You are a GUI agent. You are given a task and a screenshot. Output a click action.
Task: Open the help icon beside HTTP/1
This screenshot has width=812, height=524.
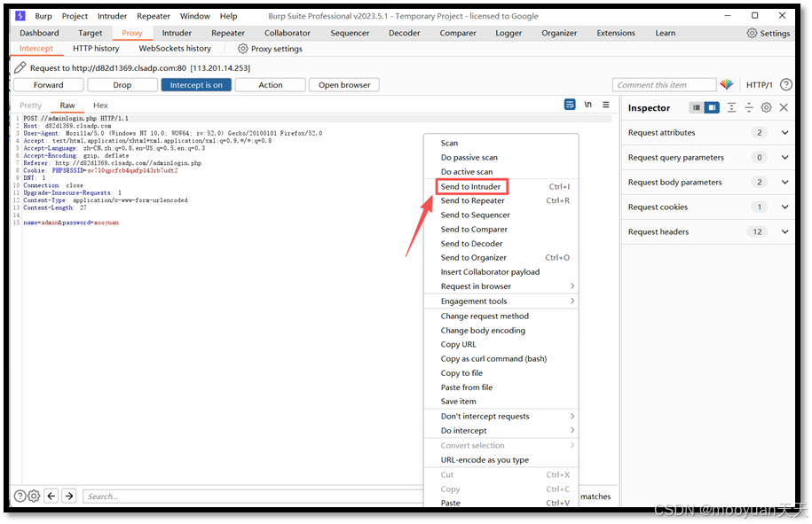pos(785,84)
